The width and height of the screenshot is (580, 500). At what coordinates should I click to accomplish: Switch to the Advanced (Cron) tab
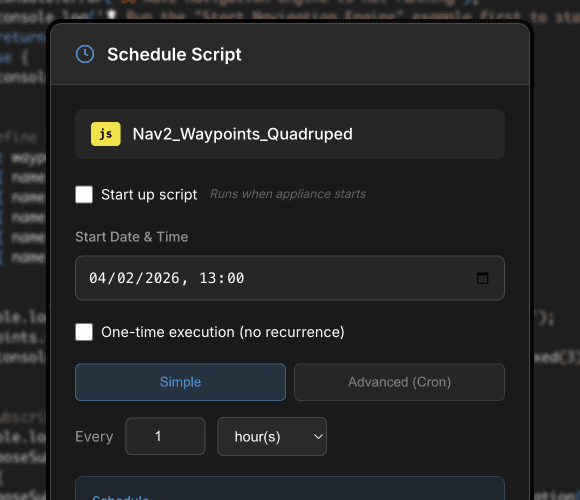(399, 382)
